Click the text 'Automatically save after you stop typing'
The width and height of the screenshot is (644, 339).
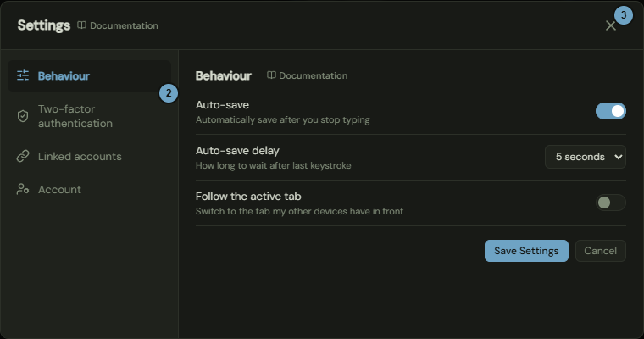(x=282, y=120)
